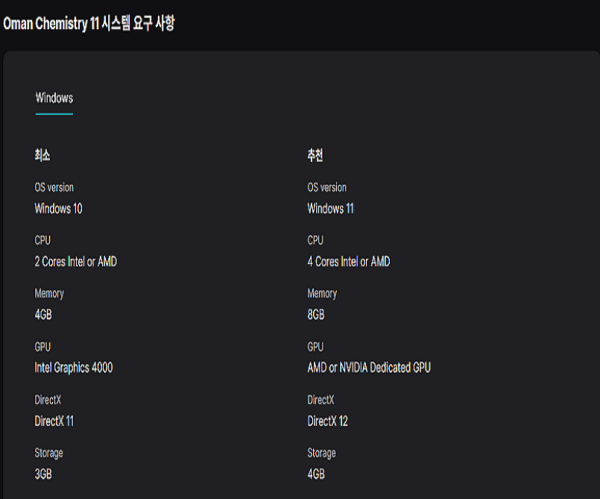Viewport: 600px width, 499px height.
Task: Select the Windows tab
Action: point(54,98)
